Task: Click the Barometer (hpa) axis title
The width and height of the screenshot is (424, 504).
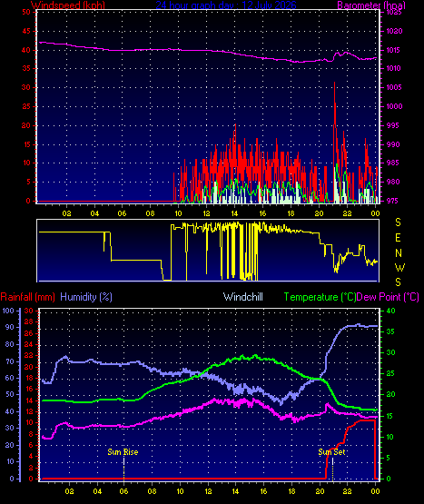Action: point(371,5)
